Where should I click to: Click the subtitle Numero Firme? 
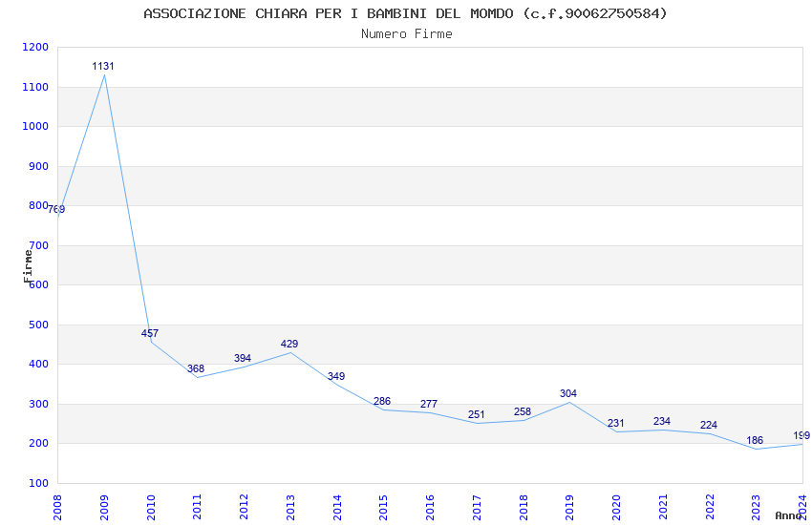coord(407,34)
